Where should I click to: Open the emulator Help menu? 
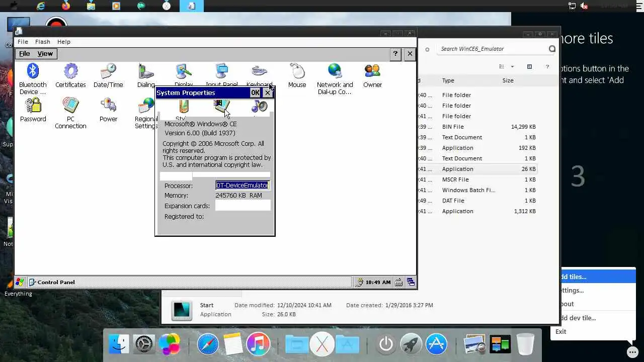(64, 42)
